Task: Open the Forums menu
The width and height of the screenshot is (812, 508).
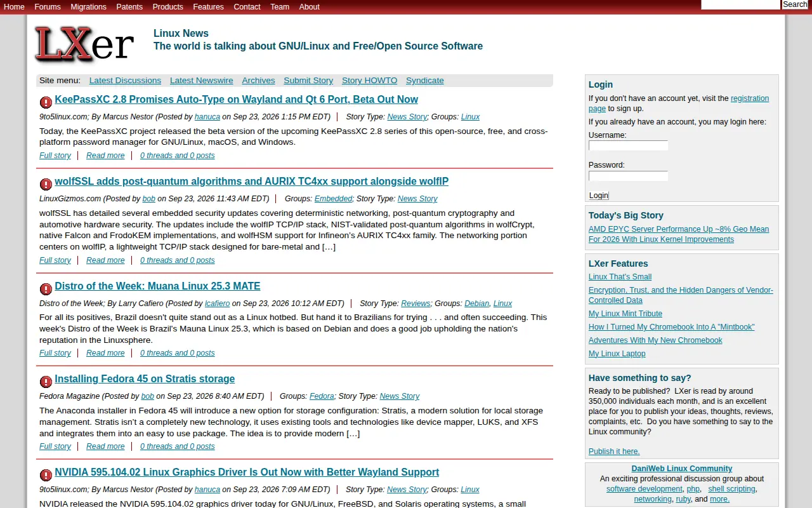Action: tap(48, 7)
